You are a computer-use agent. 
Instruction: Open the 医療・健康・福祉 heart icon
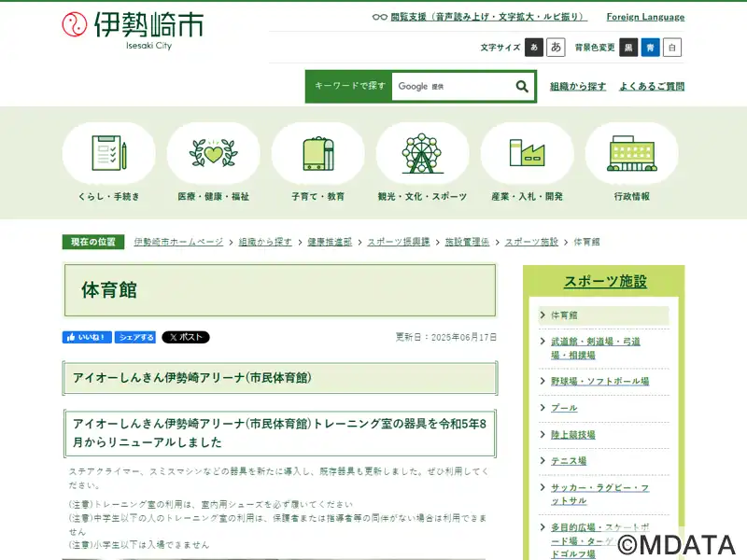(214, 154)
